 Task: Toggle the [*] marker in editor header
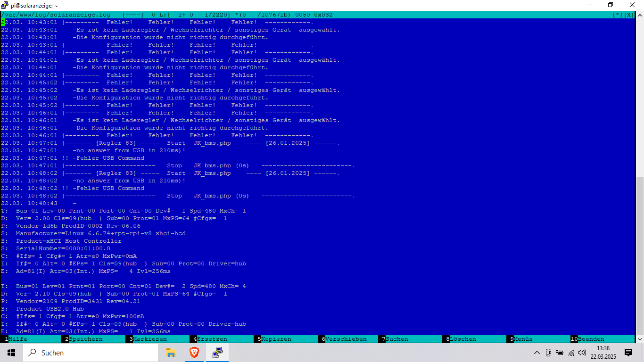click(x=617, y=15)
